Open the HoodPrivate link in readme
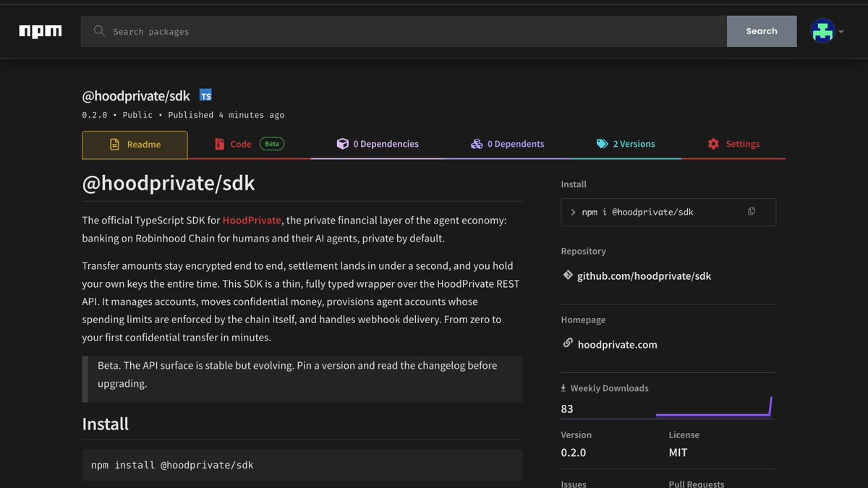This screenshot has width=868, height=488. (252, 221)
